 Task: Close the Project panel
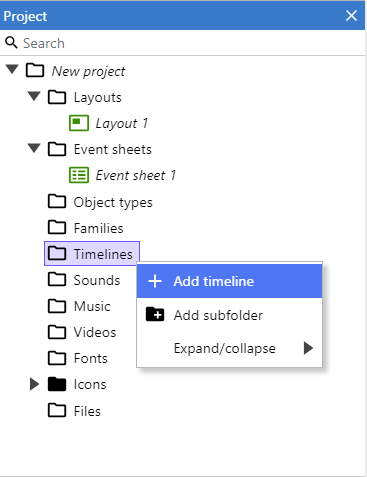[x=351, y=16]
